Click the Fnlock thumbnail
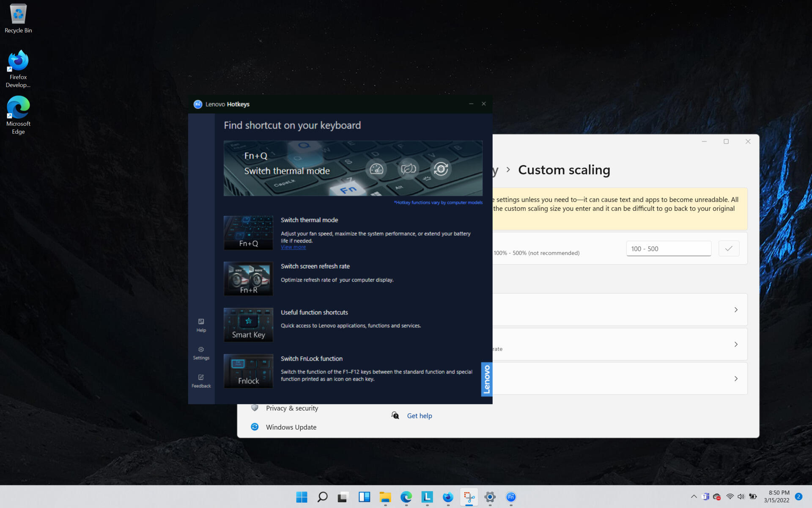Image resolution: width=812 pixels, height=508 pixels. (x=248, y=371)
